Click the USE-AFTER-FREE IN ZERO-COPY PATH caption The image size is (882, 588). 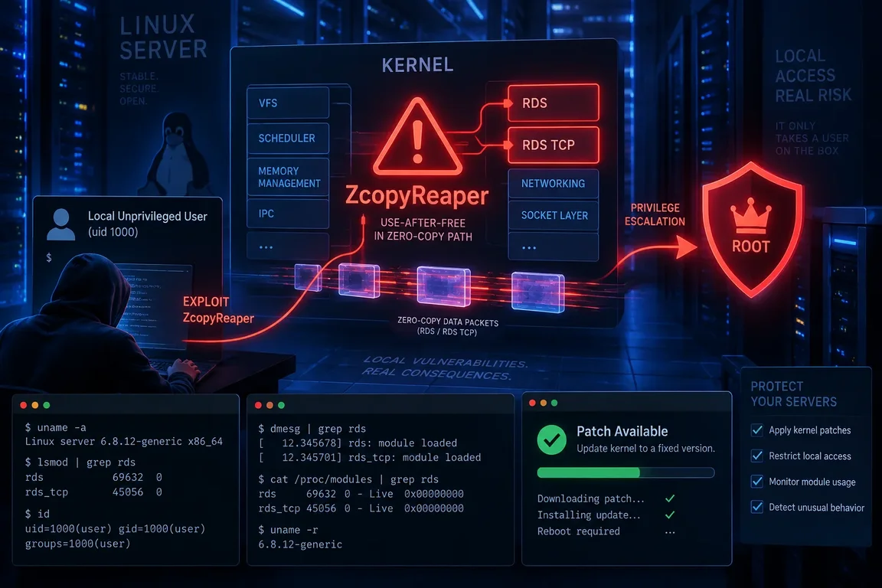pos(423,230)
